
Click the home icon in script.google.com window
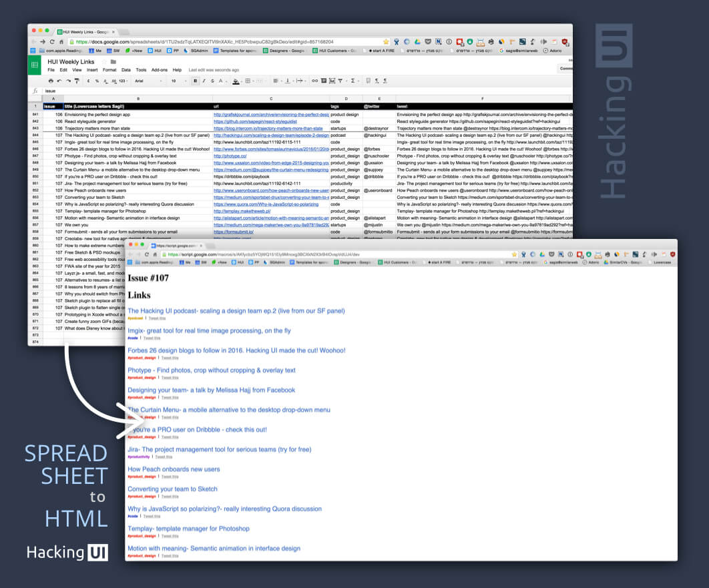point(155,254)
